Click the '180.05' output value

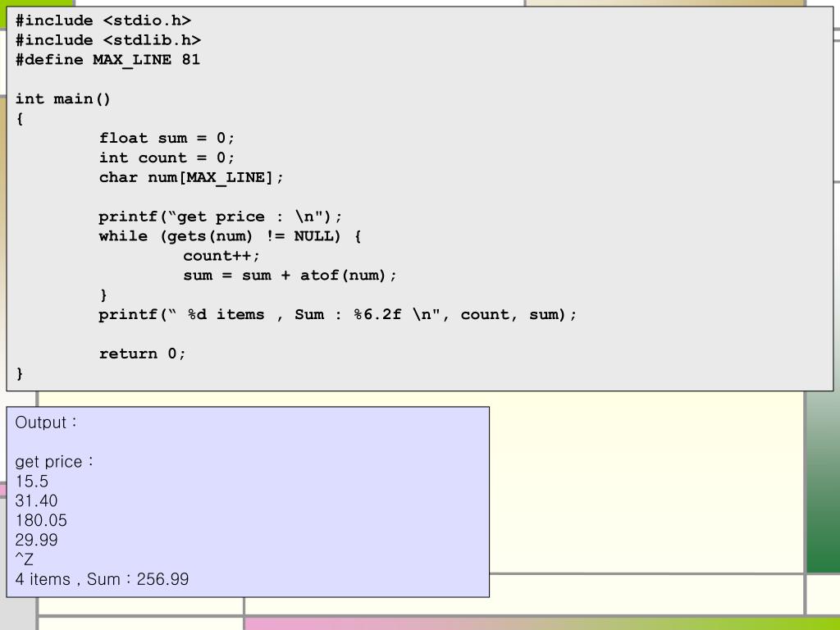click(41, 520)
